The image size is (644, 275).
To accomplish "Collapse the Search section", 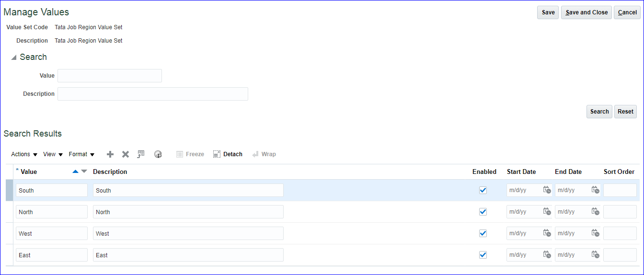I will tap(14, 57).
